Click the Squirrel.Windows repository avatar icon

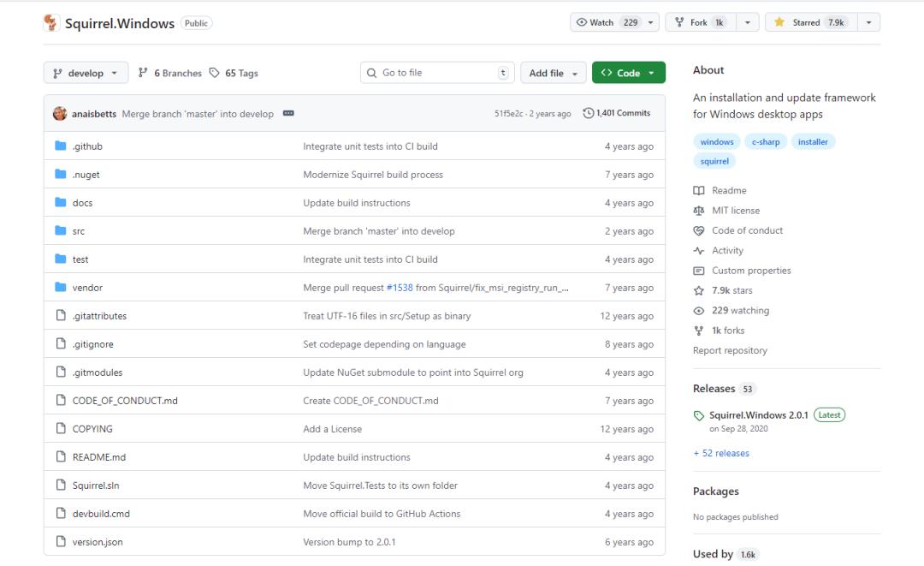tap(52, 23)
